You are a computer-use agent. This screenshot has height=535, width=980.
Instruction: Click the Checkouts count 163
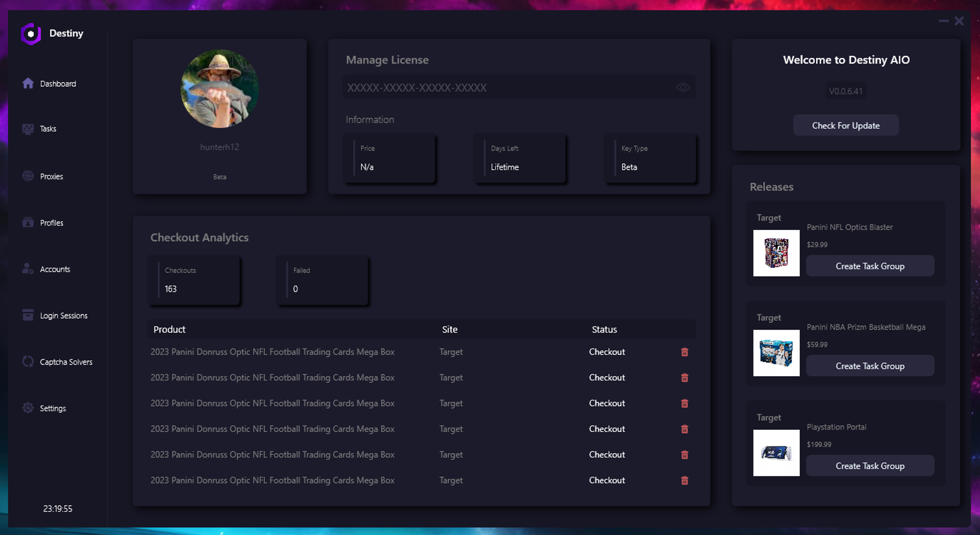pos(170,289)
